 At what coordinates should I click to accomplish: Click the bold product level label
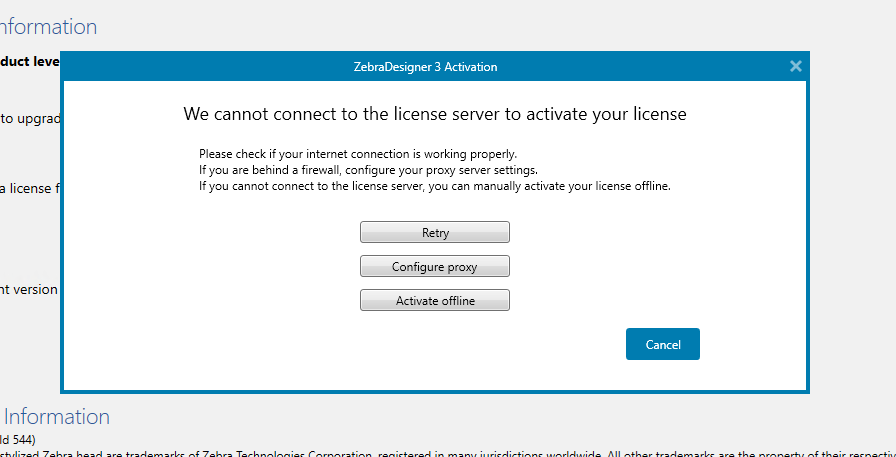pos(28,60)
